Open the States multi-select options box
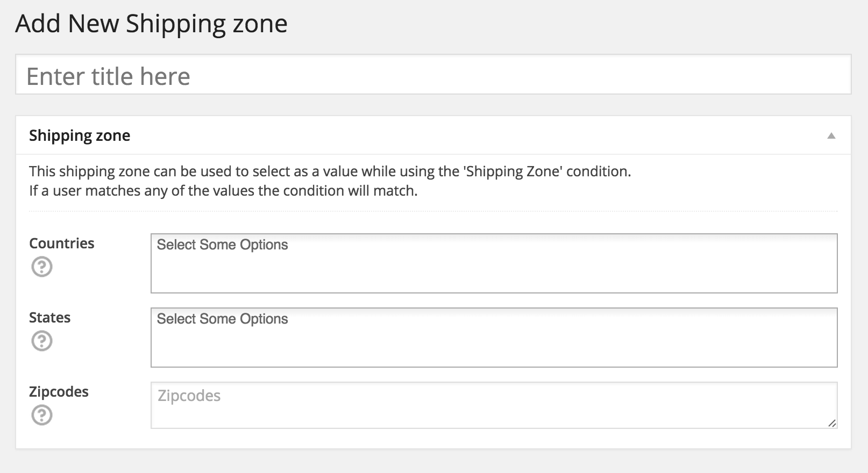Viewport: 868px width, 473px height. (x=494, y=338)
